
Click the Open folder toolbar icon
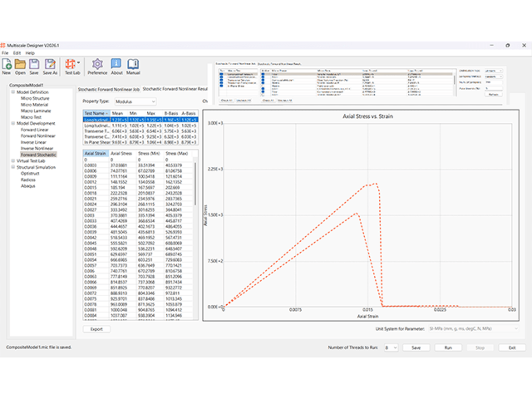[20, 64]
